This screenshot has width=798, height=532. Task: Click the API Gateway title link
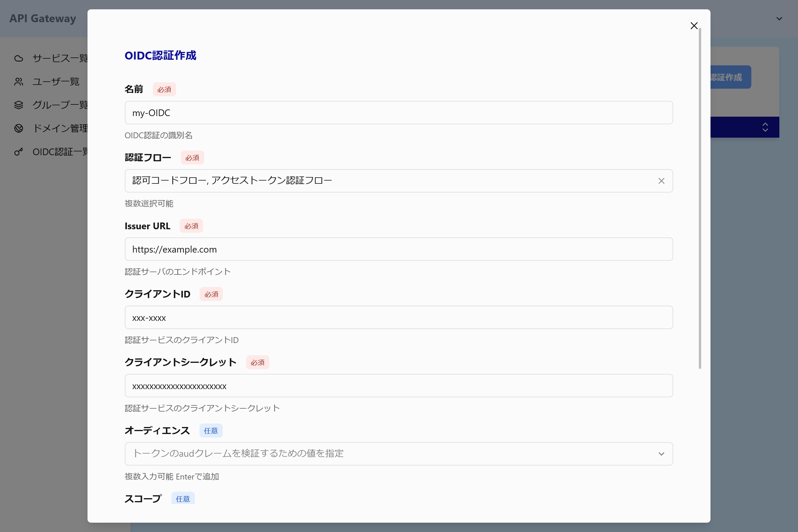(x=43, y=18)
